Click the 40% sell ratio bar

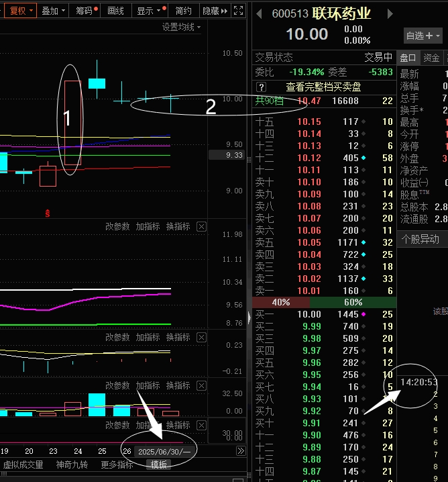click(x=281, y=303)
